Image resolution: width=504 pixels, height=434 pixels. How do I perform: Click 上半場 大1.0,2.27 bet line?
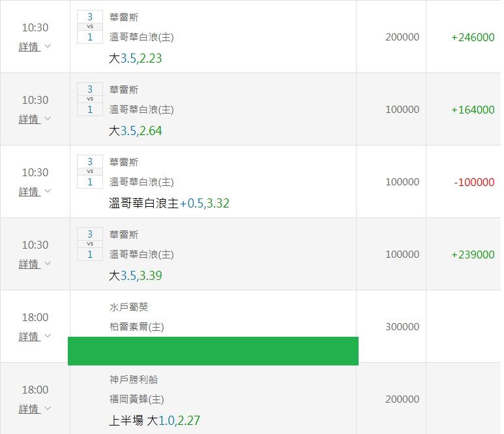point(155,420)
